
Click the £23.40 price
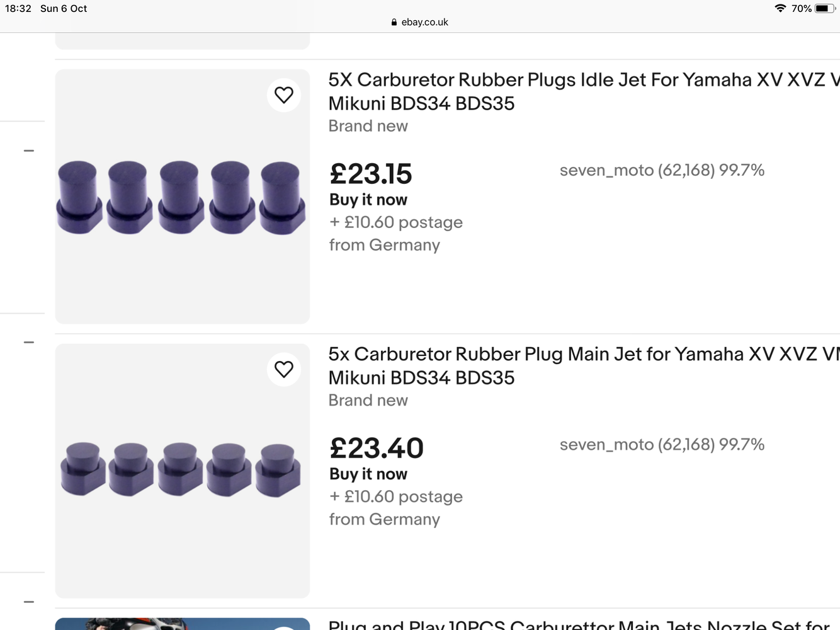click(377, 449)
